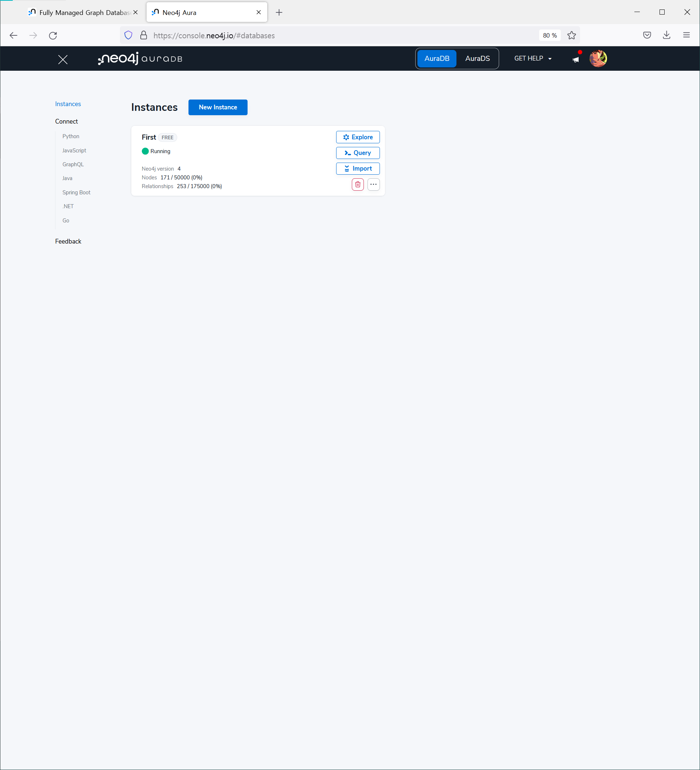The height and width of the screenshot is (770, 700).
Task: Switch to AuraDS product
Action: (x=477, y=58)
